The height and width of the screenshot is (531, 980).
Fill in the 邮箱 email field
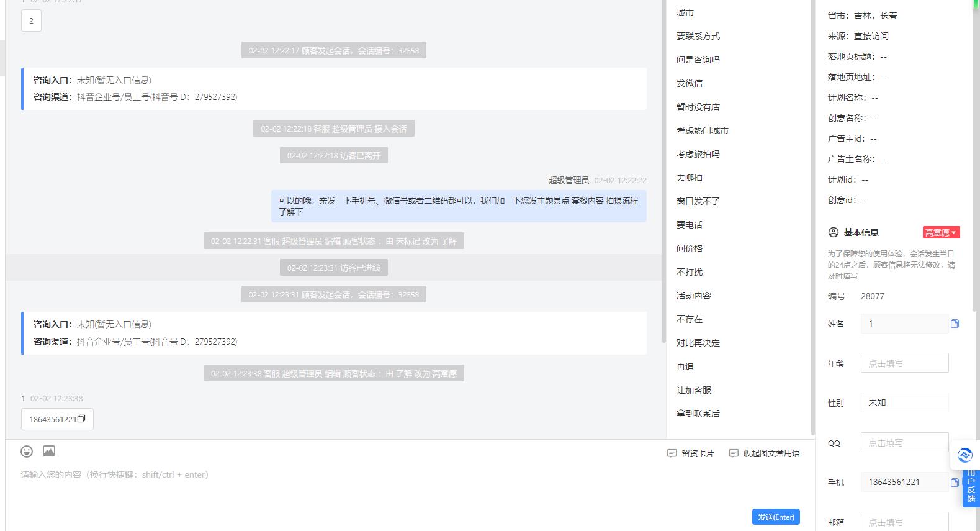point(904,522)
